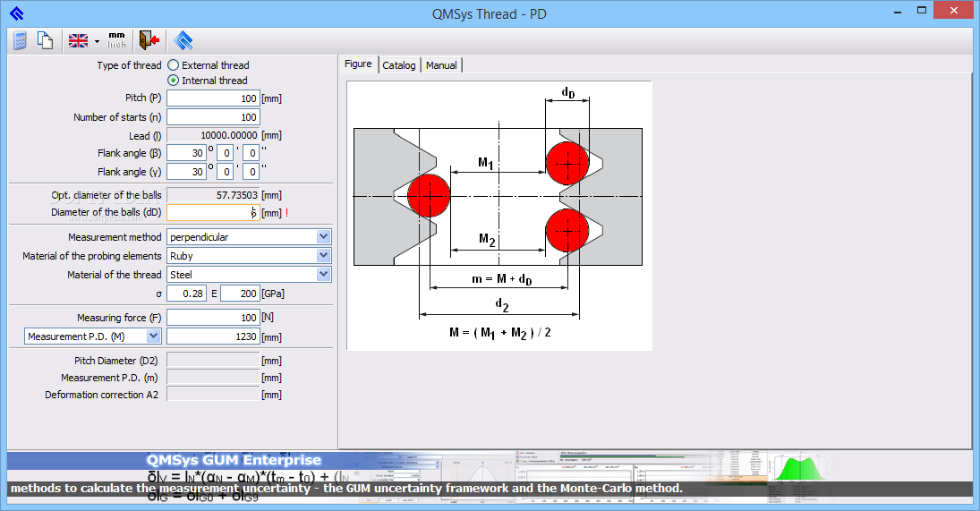Viewport: 980px width, 511px height.
Task: Click the Pitch Diameter (D2) output field
Action: click(x=213, y=360)
